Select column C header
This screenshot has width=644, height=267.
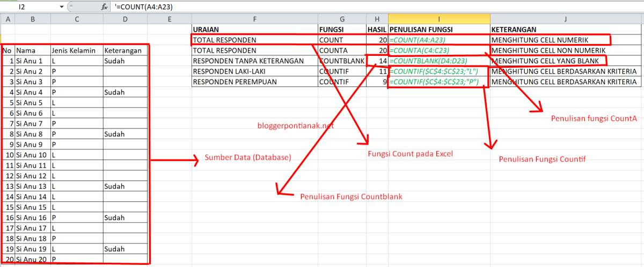77,19
